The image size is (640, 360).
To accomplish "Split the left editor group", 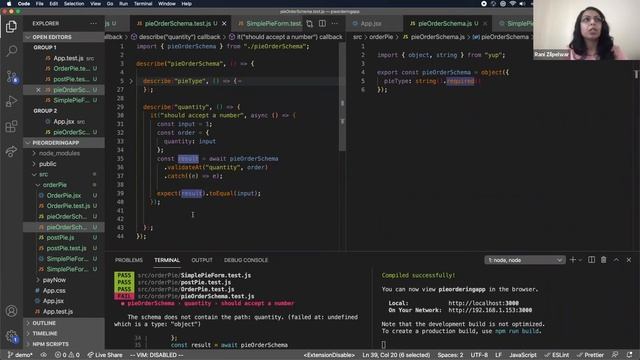I will tap(322, 24).
